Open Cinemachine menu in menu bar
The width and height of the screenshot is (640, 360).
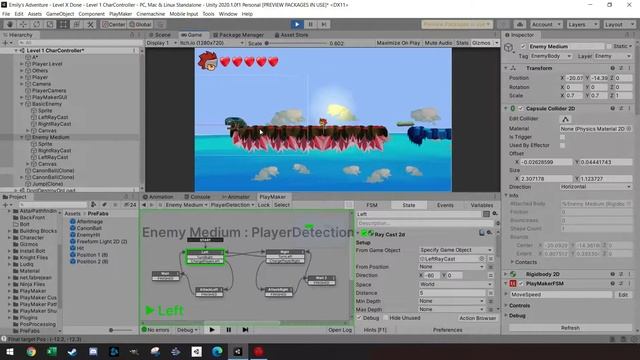tap(151, 14)
